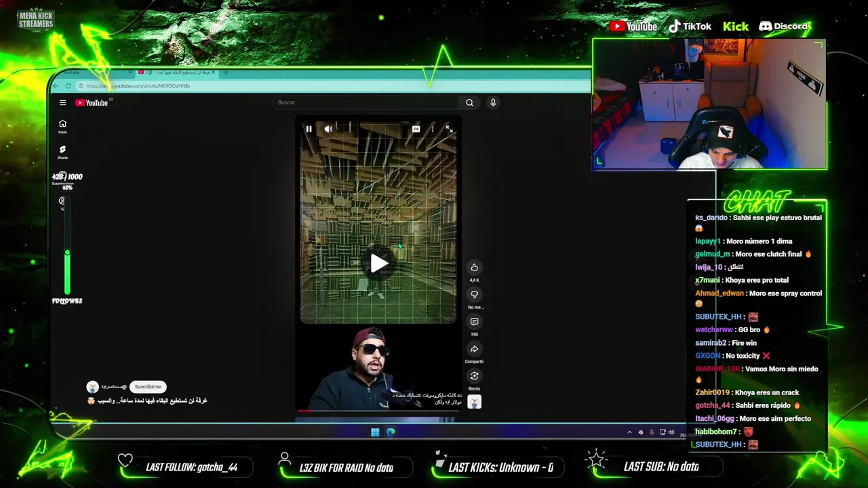This screenshot has width=868, height=488.
Task: Open the Windows Start menu
Action: (x=375, y=432)
